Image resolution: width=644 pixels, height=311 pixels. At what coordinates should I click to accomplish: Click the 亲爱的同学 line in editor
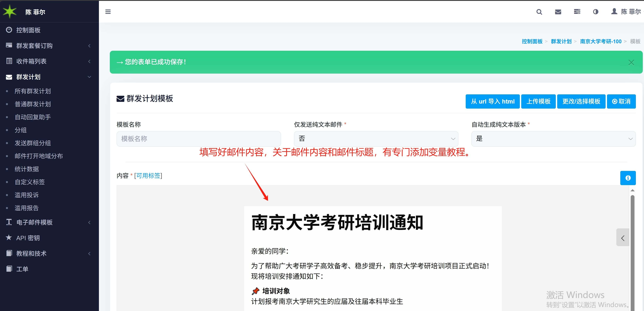(270, 251)
